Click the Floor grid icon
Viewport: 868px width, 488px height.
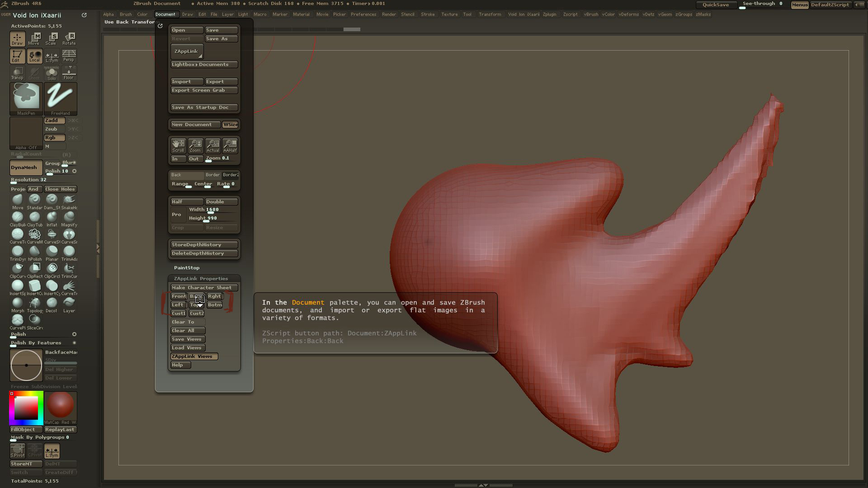[69, 73]
